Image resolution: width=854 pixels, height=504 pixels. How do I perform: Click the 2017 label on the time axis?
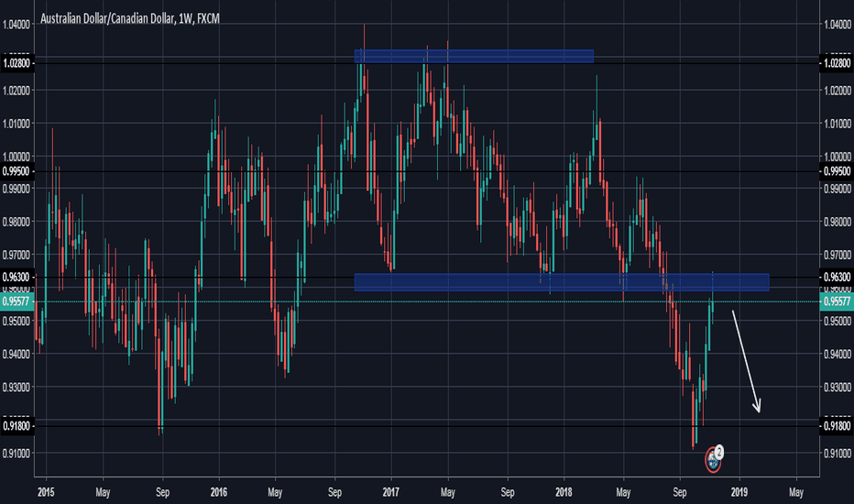[390, 492]
